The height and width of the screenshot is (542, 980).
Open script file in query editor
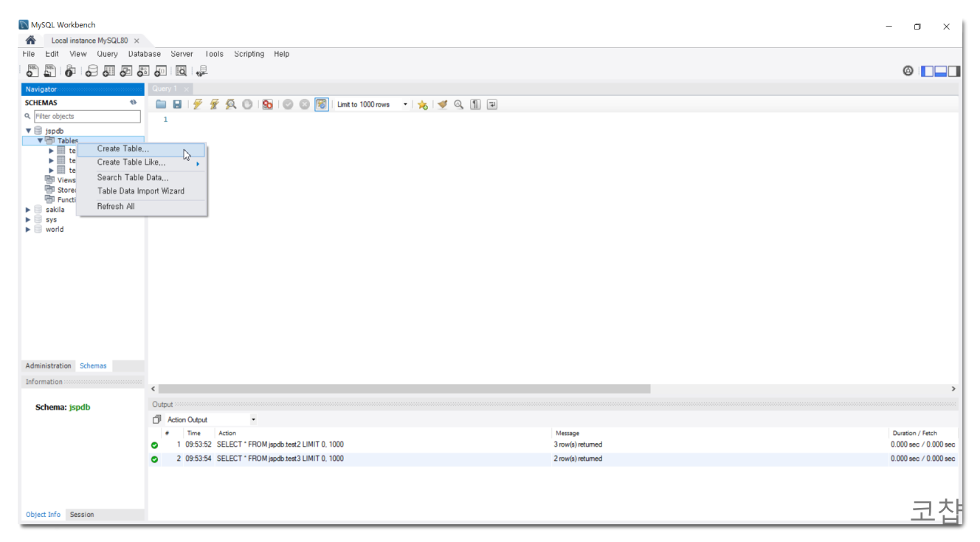[x=160, y=105]
